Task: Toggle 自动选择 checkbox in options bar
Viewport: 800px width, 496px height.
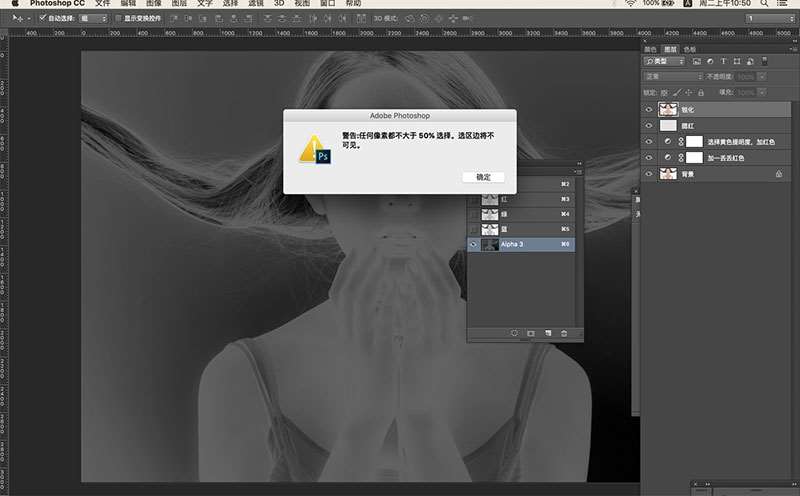Action: (43, 18)
